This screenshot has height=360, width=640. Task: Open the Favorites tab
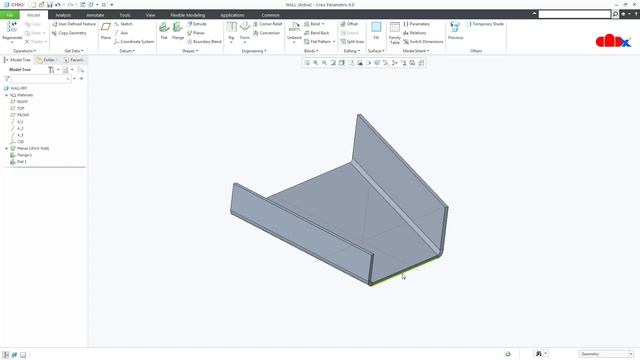pyautogui.click(x=74, y=60)
